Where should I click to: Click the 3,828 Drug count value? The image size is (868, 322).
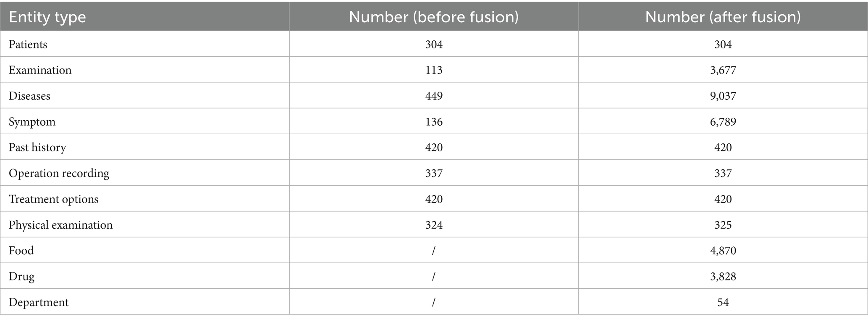click(723, 277)
